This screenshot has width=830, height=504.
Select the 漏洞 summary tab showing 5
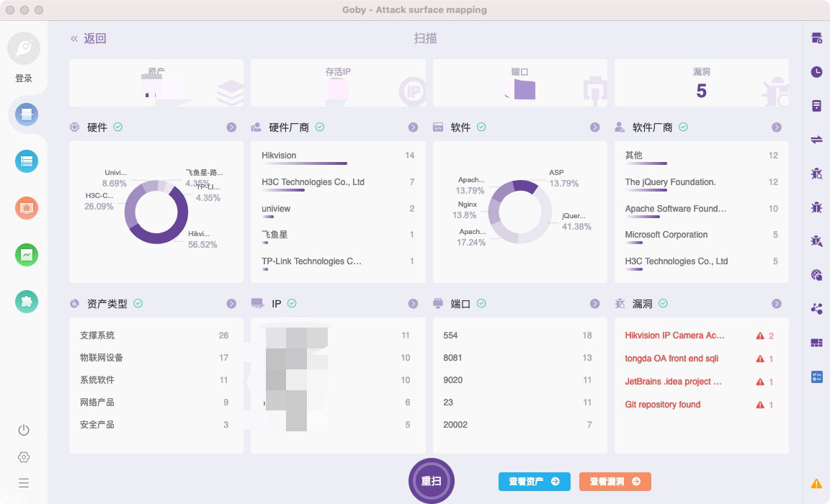701,83
